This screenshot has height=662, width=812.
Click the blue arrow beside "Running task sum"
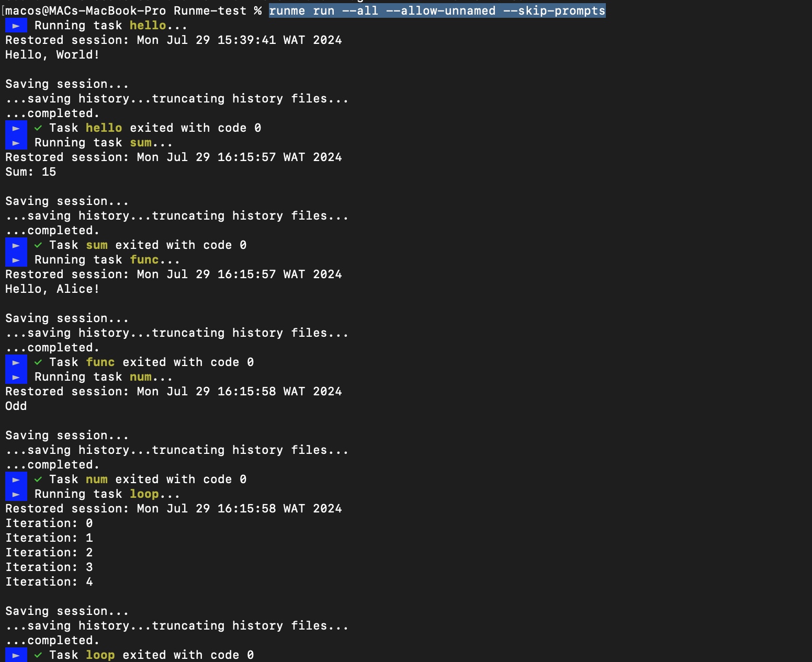click(x=16, y=143)
